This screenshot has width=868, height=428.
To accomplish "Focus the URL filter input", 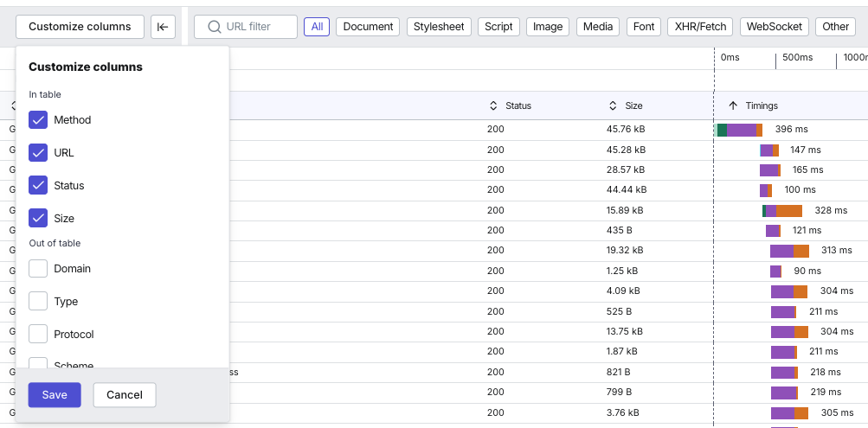I will click(x=246, y=27).
